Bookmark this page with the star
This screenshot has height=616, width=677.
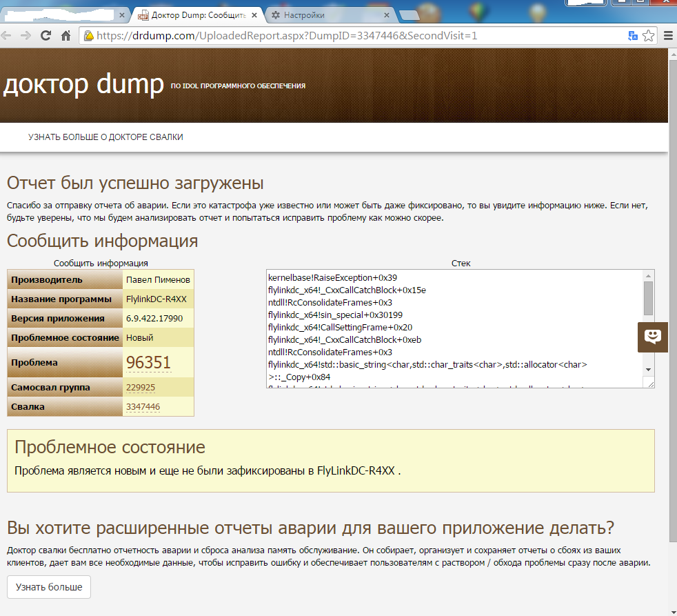(648, 36)
